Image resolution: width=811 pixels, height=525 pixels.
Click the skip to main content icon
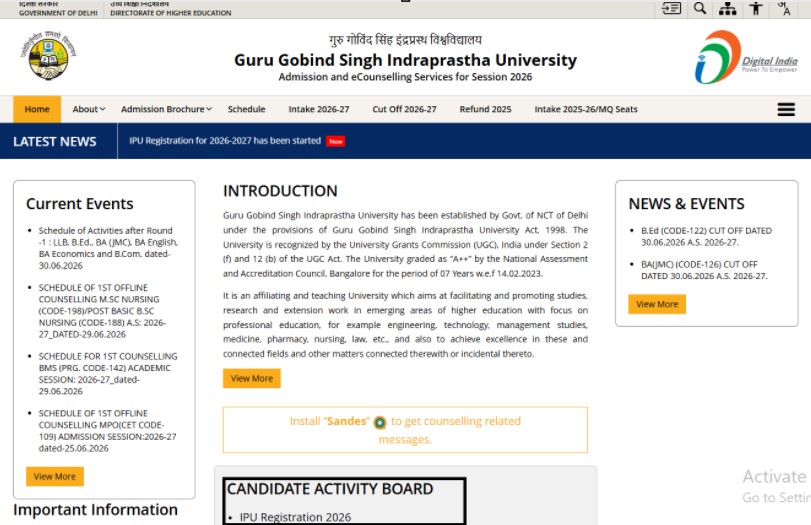point(671,8)
